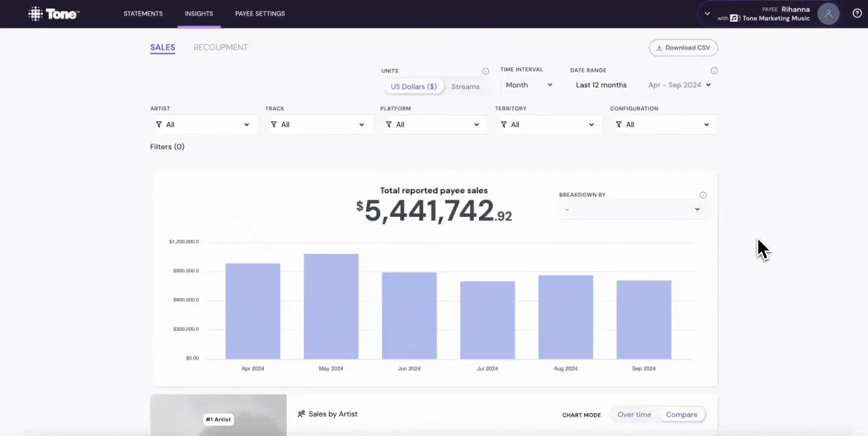This screenshot has width=868, height=436.
Task: Click the Units info icon
Action: (x=486, y=71)
